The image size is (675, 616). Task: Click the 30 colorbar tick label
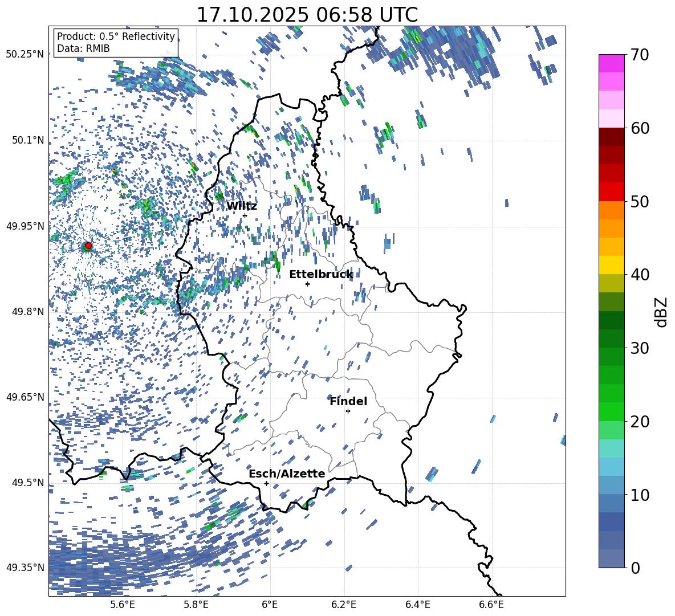[640, 348]
